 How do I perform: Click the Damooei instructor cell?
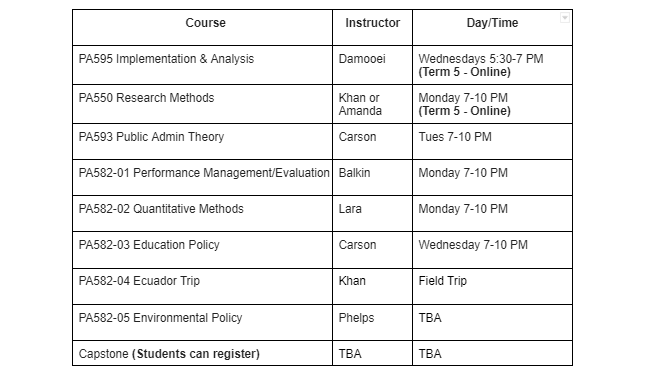(x=372, y=65)
